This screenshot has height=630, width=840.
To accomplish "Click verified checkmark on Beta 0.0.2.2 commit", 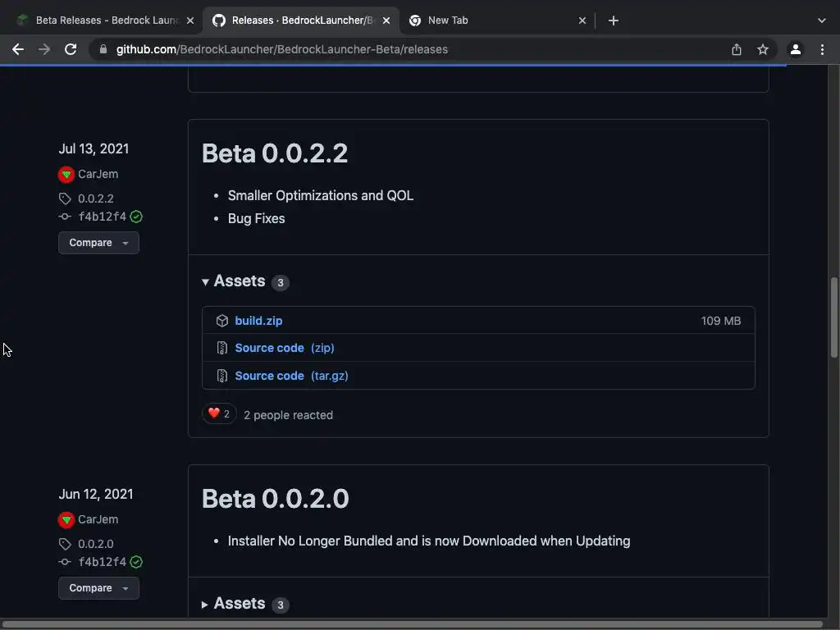I will pos(136,217).
